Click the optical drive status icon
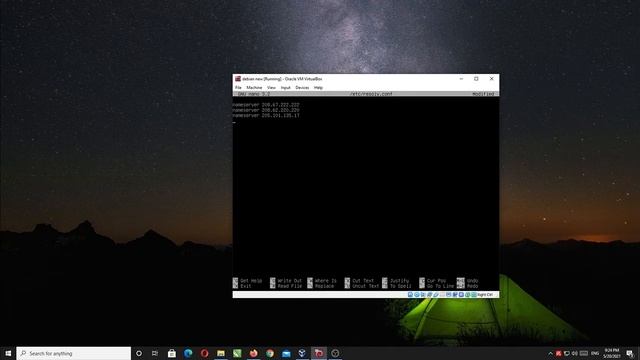 point(417,295)
